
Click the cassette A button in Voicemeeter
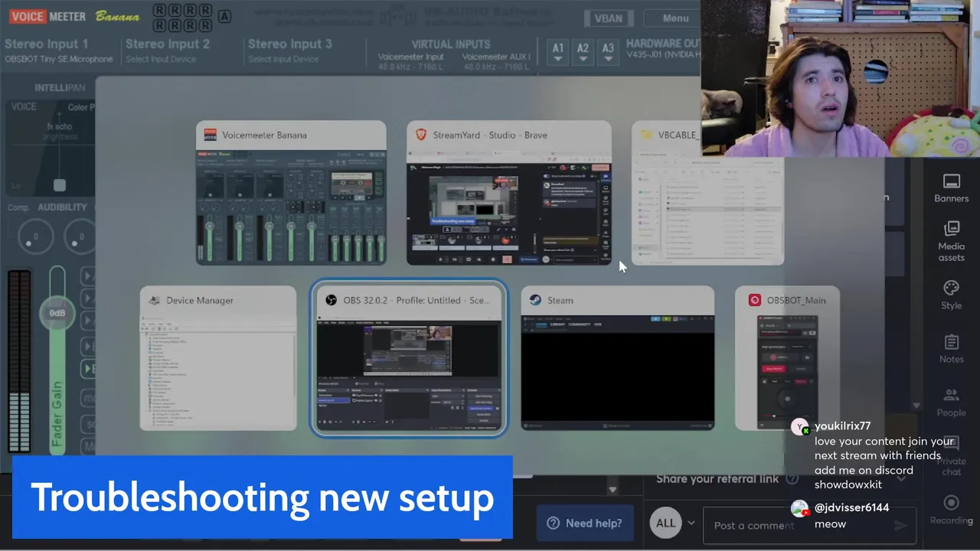pos(224,16)
